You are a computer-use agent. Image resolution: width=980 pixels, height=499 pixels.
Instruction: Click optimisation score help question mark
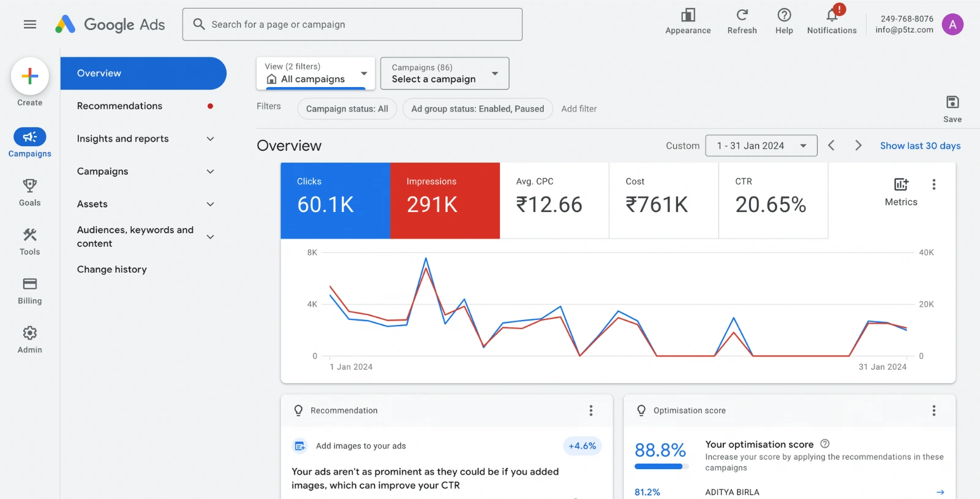(x=825, y=444)
